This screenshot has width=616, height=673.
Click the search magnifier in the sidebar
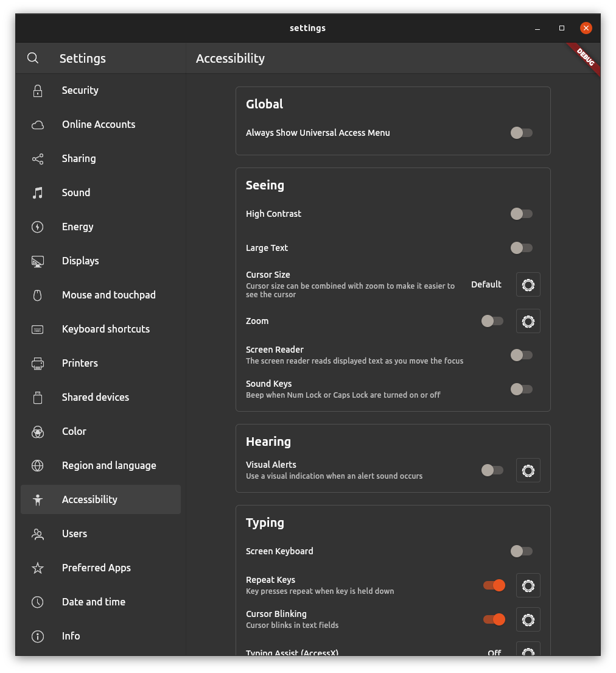33,58
